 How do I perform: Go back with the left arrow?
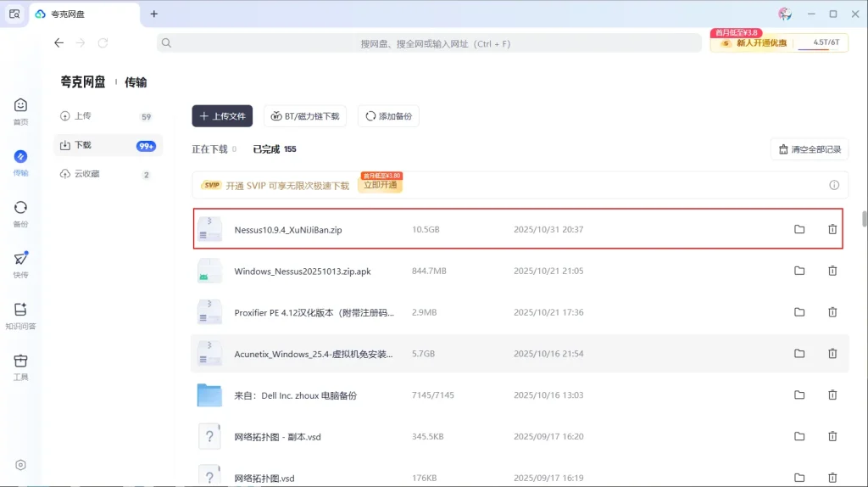[58, 42]
